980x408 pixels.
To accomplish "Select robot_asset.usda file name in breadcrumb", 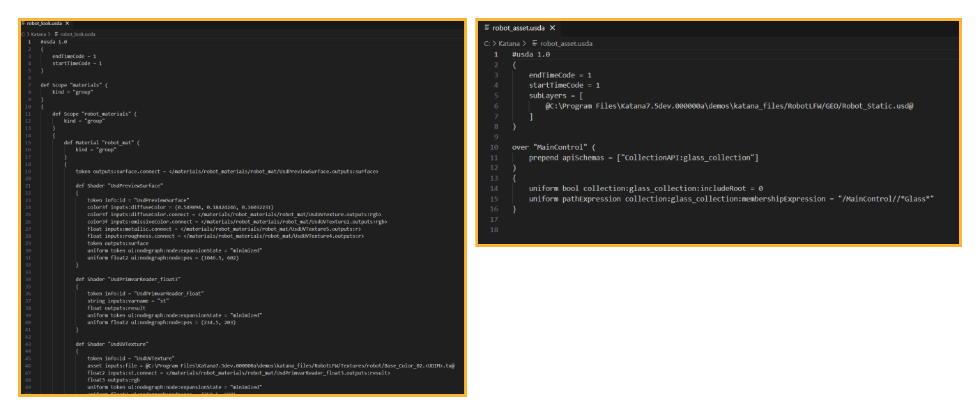I will (x=566, y=43).
